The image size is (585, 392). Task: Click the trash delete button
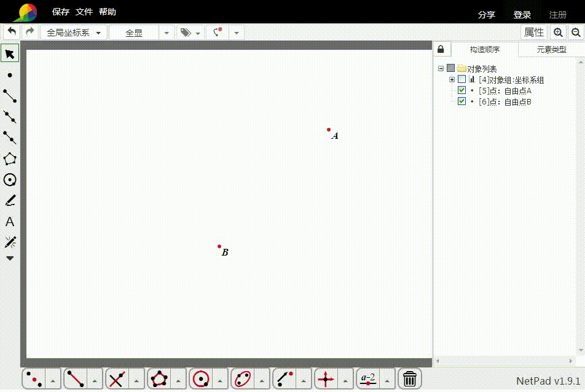410,379
